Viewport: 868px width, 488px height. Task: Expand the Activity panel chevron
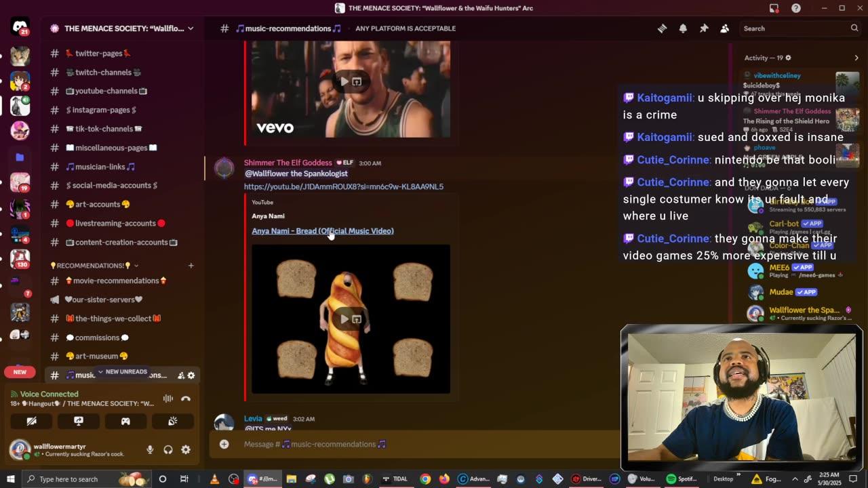coord(856,58)
